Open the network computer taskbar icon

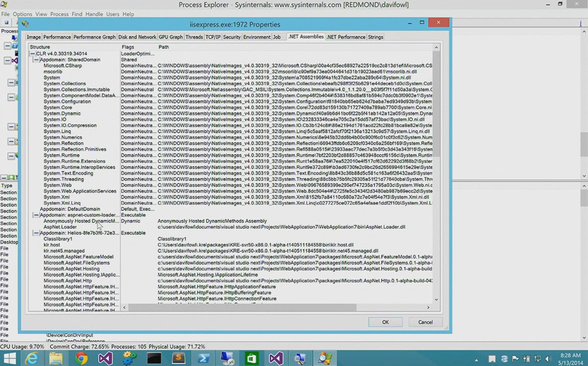227,359
